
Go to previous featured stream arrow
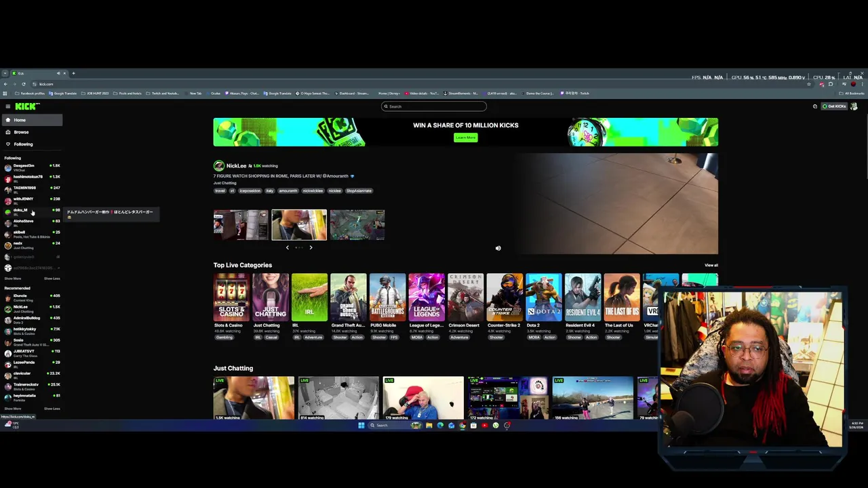pyautogui.click(x=288, y=247)
